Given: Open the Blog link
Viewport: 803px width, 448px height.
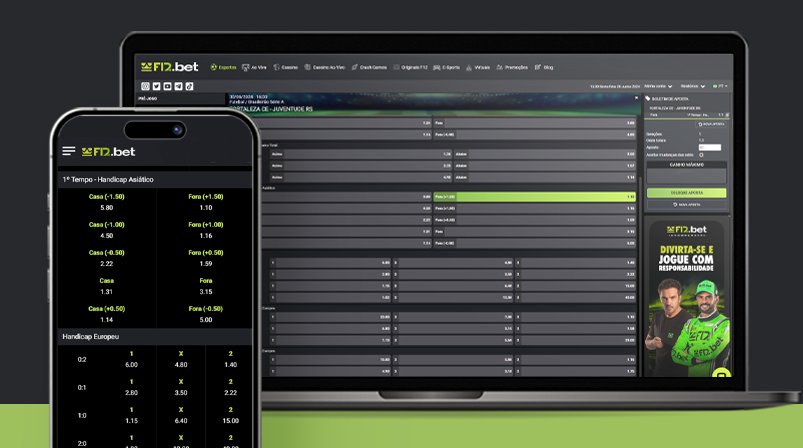Looking at the screenshot, I should coord(544,67).
